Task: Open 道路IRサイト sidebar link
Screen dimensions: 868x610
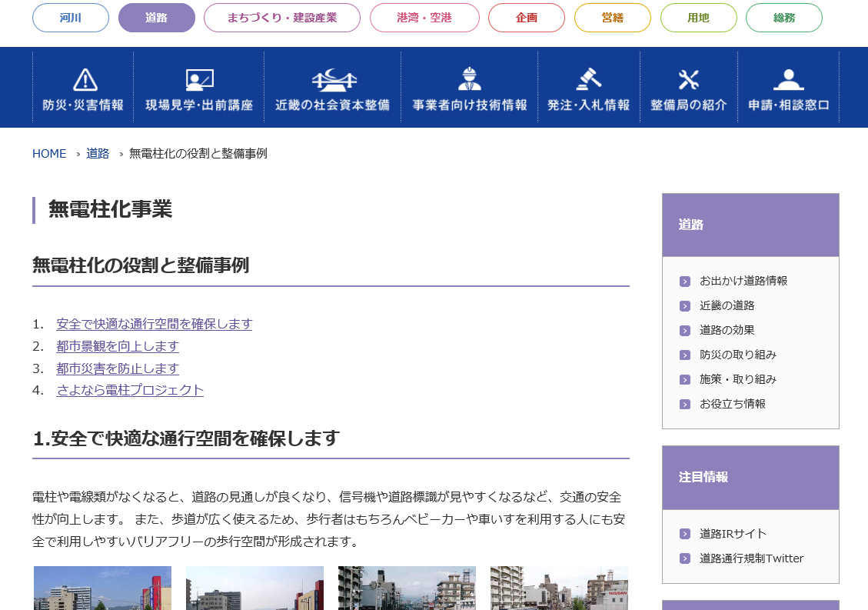Action: (x=733, y=534)
